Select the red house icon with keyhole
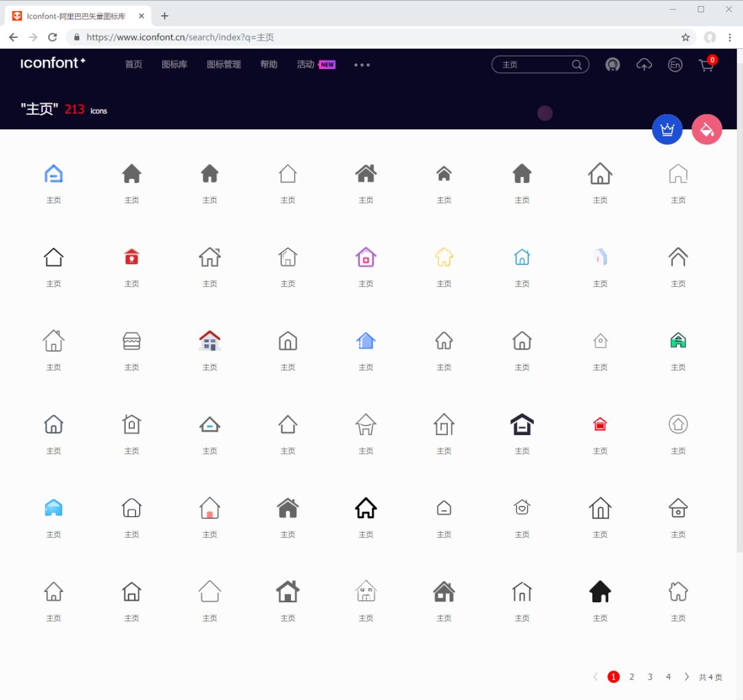The height and width of the screenshot is (700, 743). tap(131, 257)
